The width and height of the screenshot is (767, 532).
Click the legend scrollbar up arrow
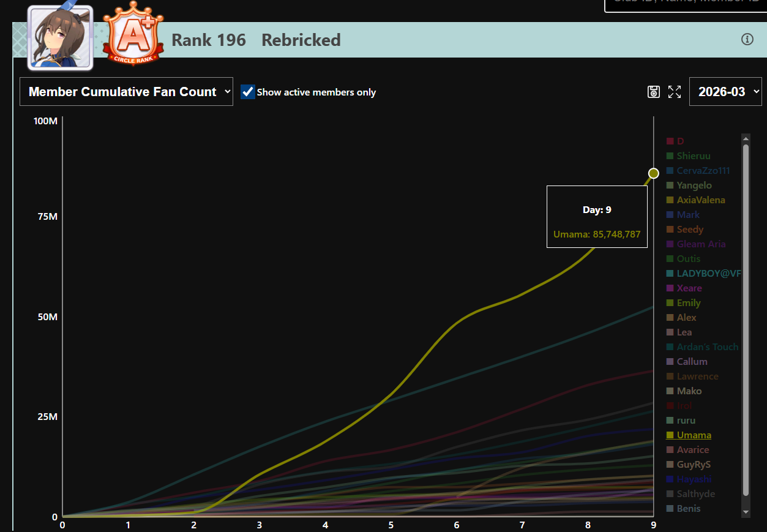tap(746, 139)
